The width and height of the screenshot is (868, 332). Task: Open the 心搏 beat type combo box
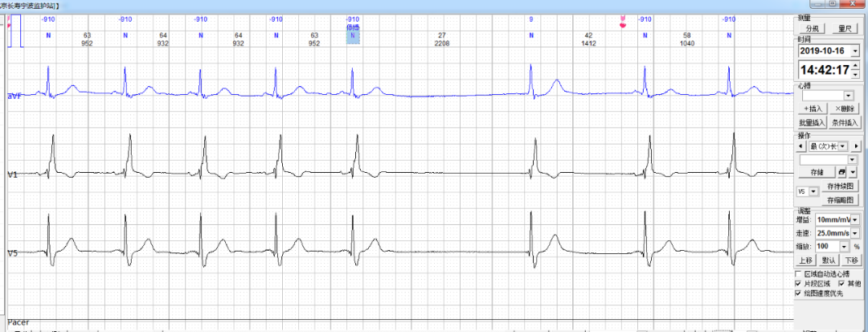click(x=828, y=96)
